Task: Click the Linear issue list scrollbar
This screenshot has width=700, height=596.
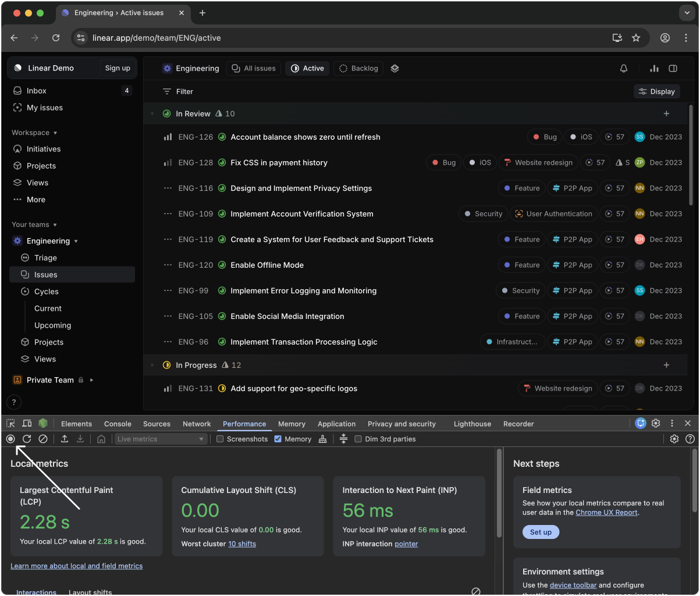Action: pos(691,154)
